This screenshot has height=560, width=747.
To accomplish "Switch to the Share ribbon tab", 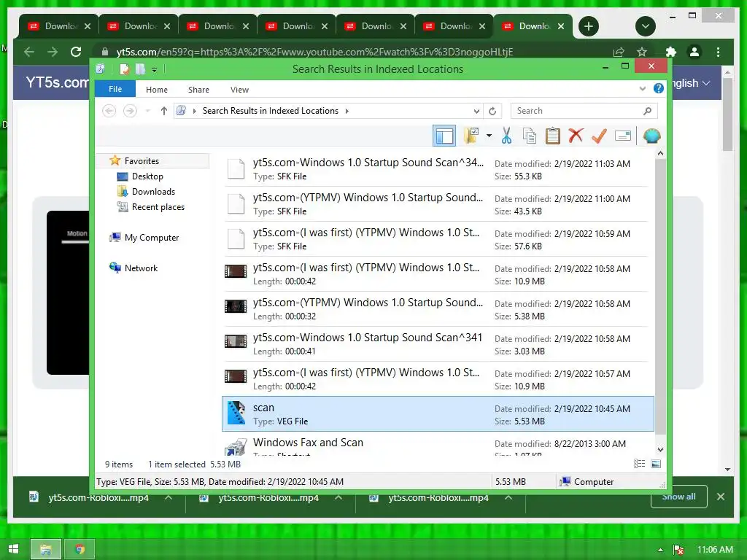I will tap(198, 90).
